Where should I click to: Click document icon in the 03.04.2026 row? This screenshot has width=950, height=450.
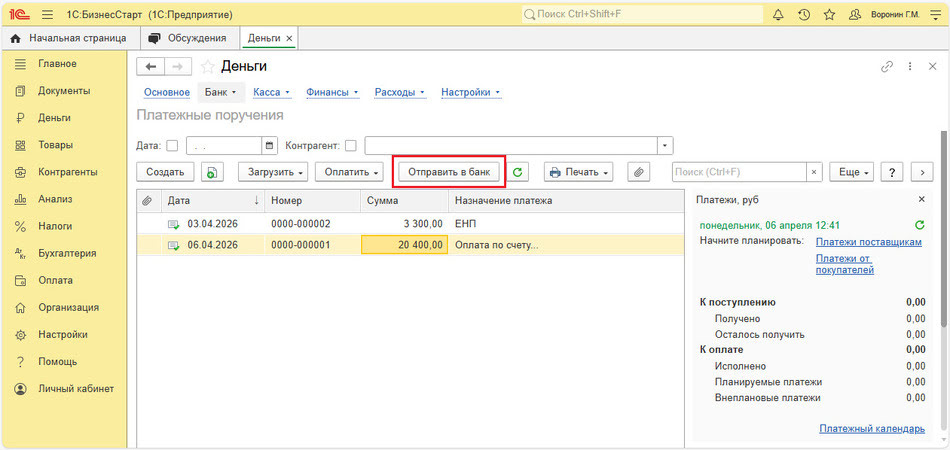pos(174,224)
